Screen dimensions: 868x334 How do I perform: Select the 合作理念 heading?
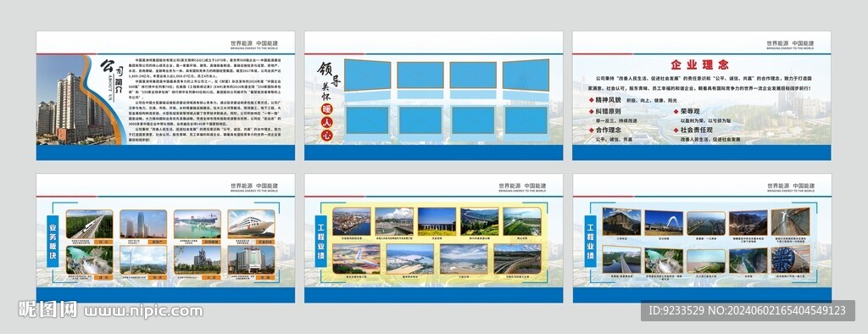click(609, 130)
